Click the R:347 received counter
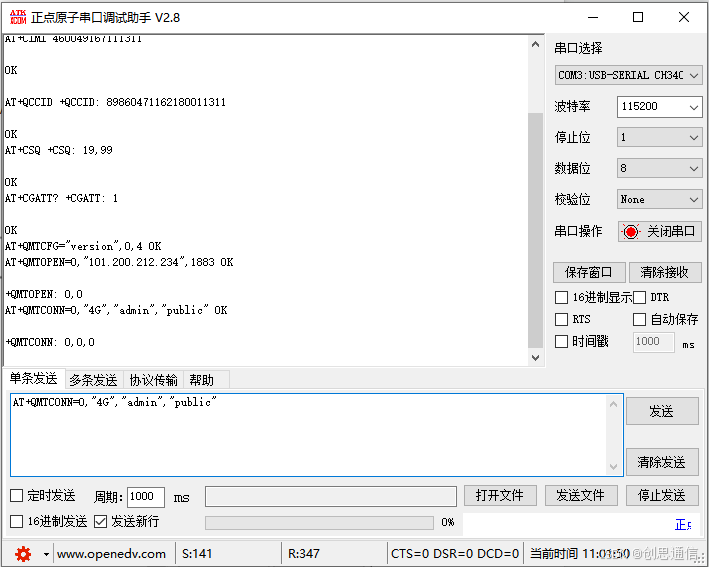Screen dimensions: 709x567 [x=304, y=554]
